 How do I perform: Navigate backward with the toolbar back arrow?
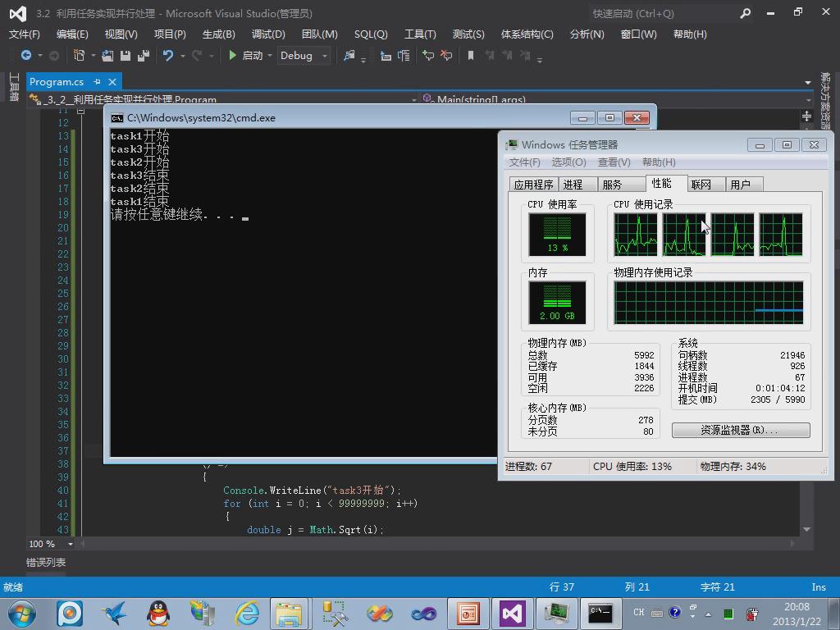coord(25,55)
